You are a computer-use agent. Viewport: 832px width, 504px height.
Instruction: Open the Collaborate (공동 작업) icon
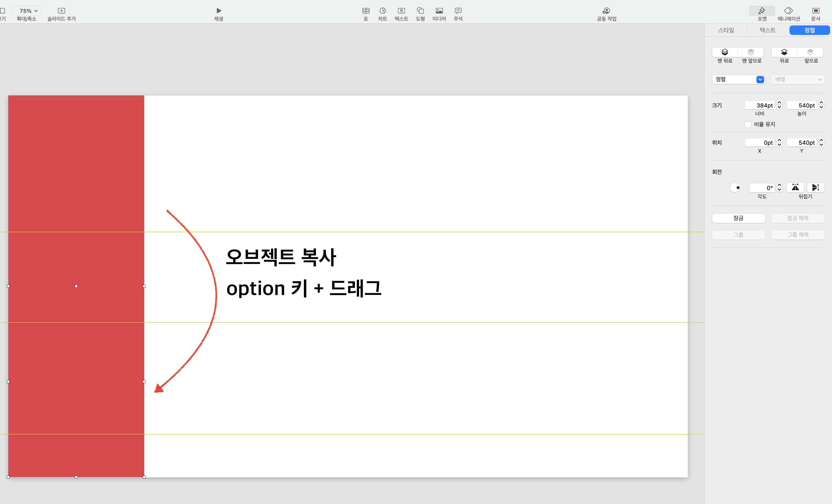[x=606, y=11]
